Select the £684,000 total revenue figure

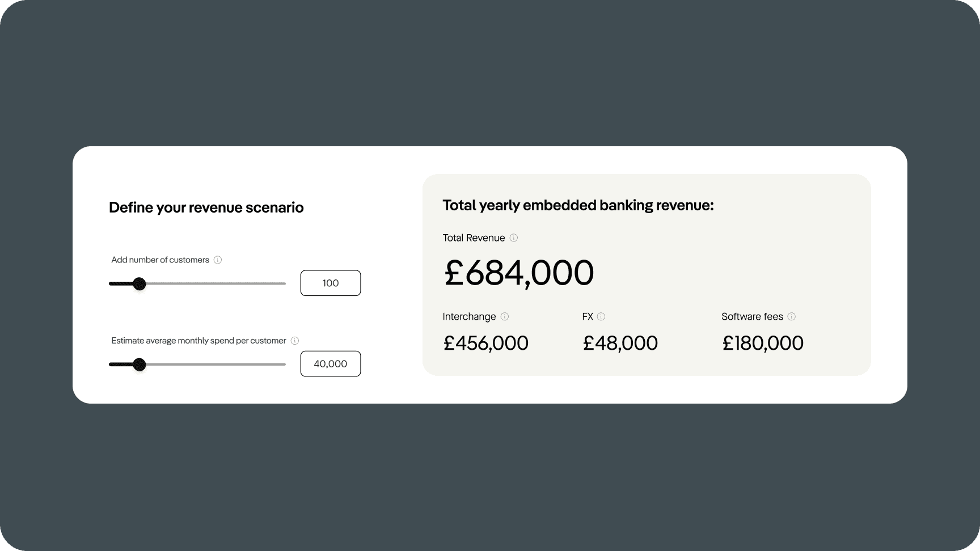518,273
